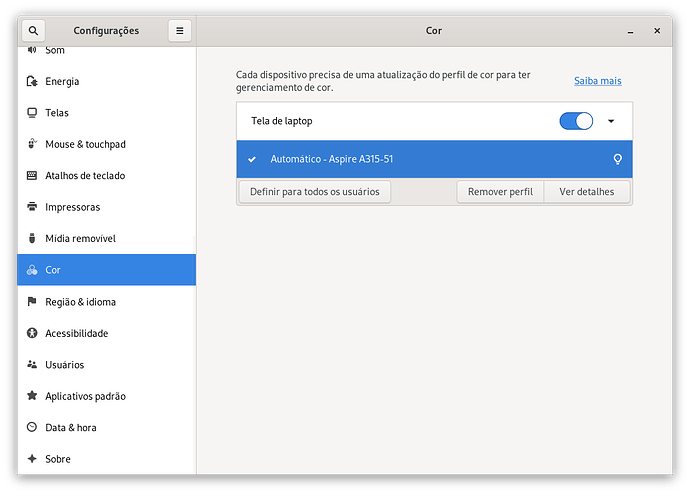Open Mouse & touchpad settings

(106, 144)
